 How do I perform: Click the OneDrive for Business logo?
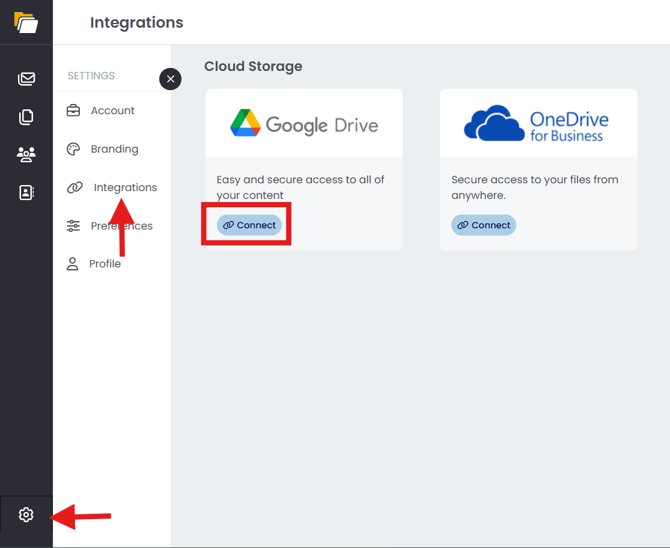(x=536, y=123)
